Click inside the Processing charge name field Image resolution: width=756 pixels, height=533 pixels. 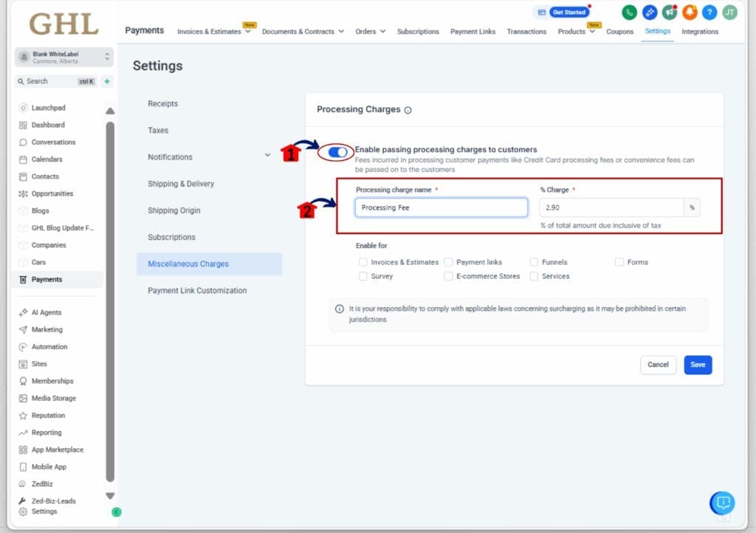pyautogui.click(x=441, y=207)
